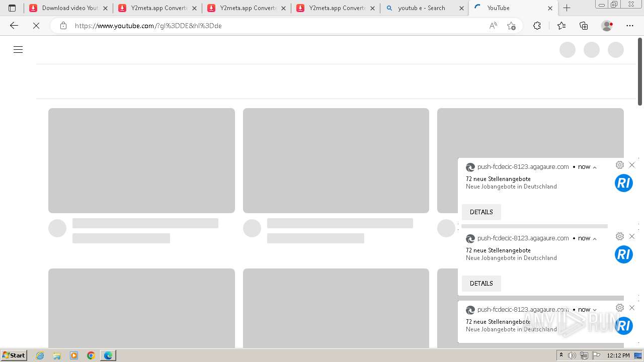Open File Explorer from taskbar

point(57,355)
